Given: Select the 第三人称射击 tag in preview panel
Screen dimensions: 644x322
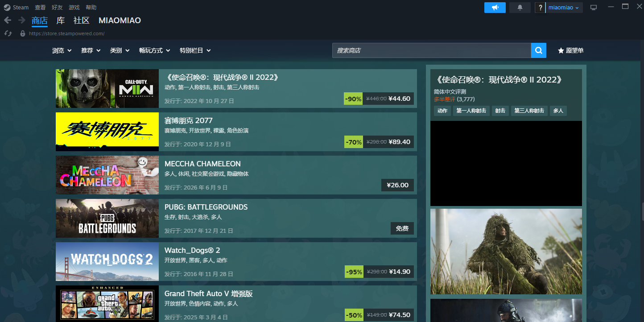Looking at the screenshot, I should (529, 111).
